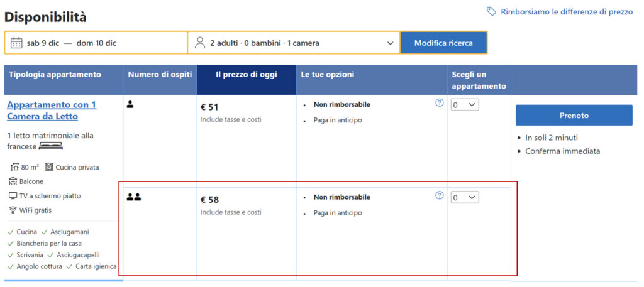The width and height of the screenshot is (644, 287).
Task: Click the single guest occupancy icon
Action: [x=130, y=105]
